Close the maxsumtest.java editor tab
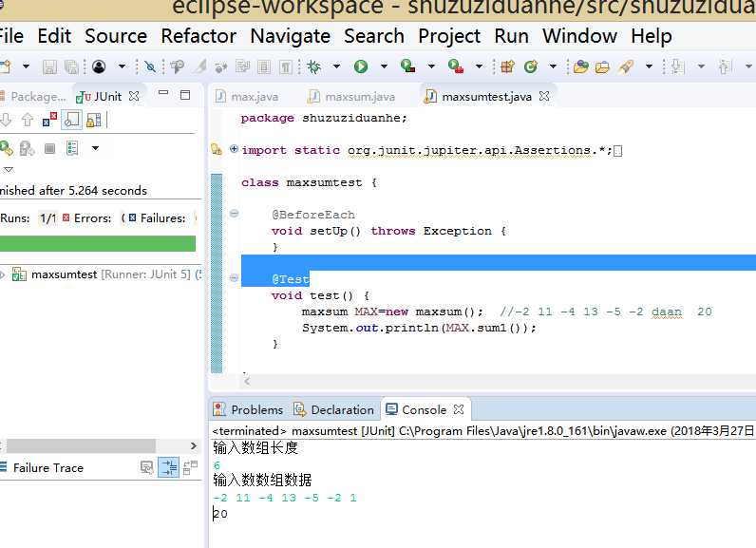756x548 pixels. pyautogui.click(x=544, y=96)
